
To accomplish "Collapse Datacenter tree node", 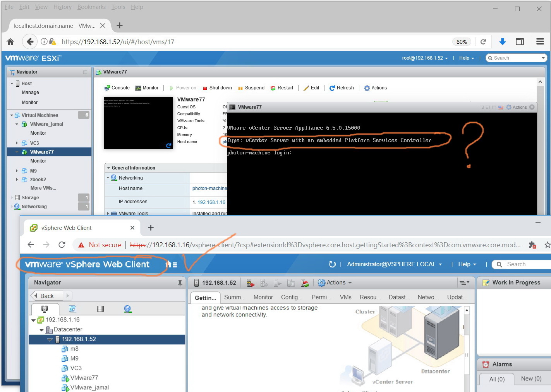I will pyautogui.click(x=41, y=330).
